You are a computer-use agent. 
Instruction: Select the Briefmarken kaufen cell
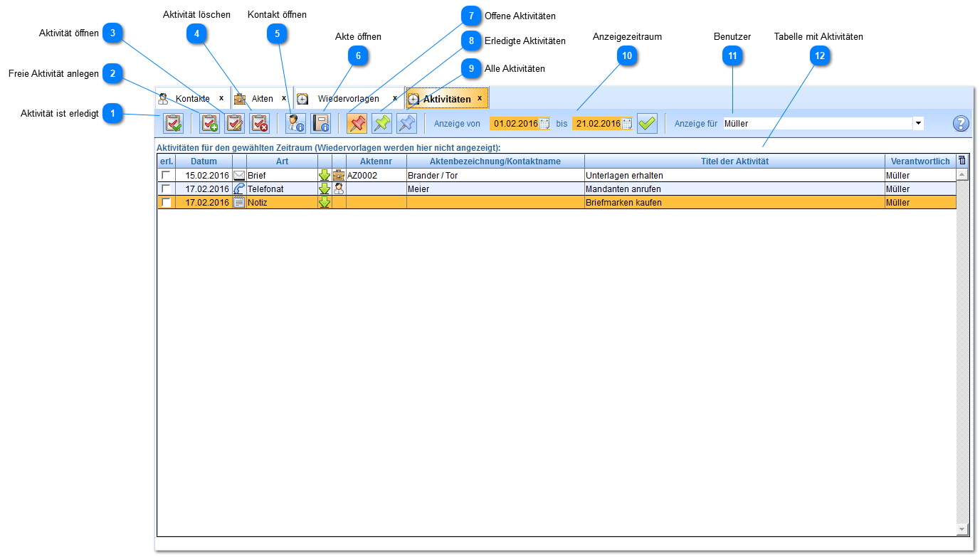point(734,202)
